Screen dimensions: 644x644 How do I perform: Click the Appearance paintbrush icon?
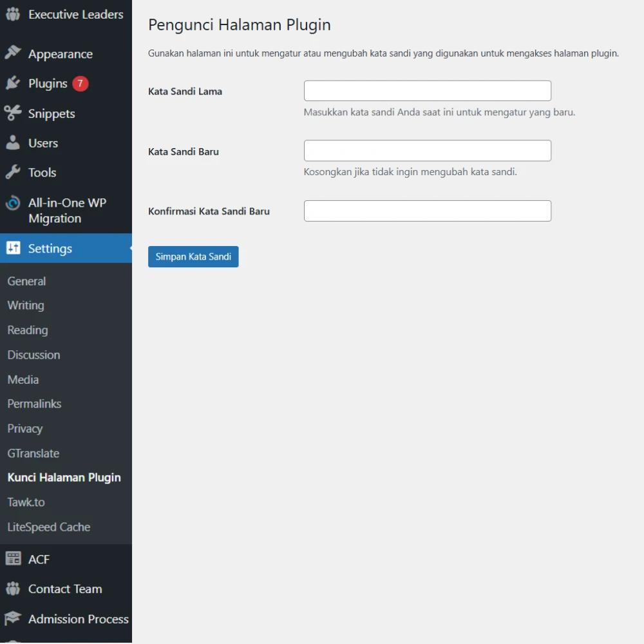point(13,53)
